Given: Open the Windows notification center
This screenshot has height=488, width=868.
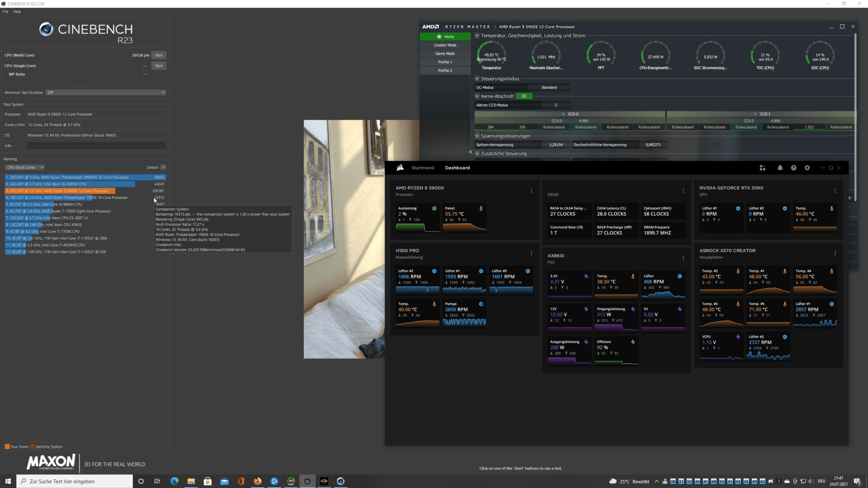Looking at the screenshot, I should click(857, 481).
